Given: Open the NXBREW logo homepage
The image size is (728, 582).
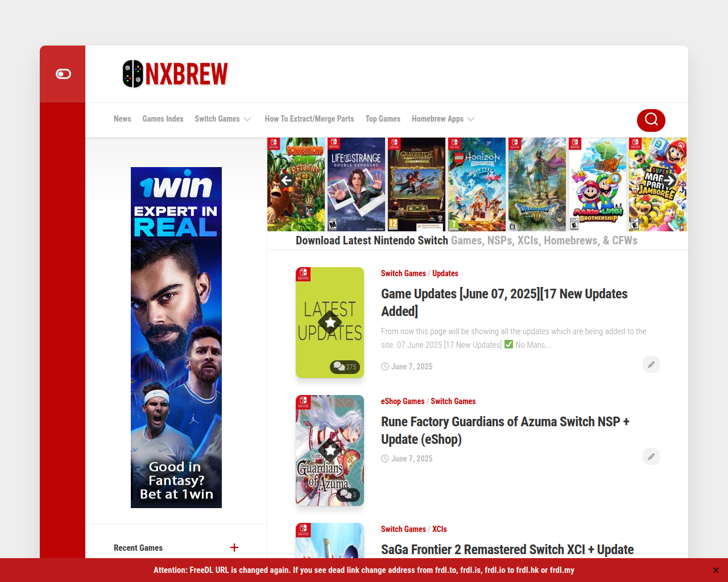Looking at the screenshot, I should (175, 74).
